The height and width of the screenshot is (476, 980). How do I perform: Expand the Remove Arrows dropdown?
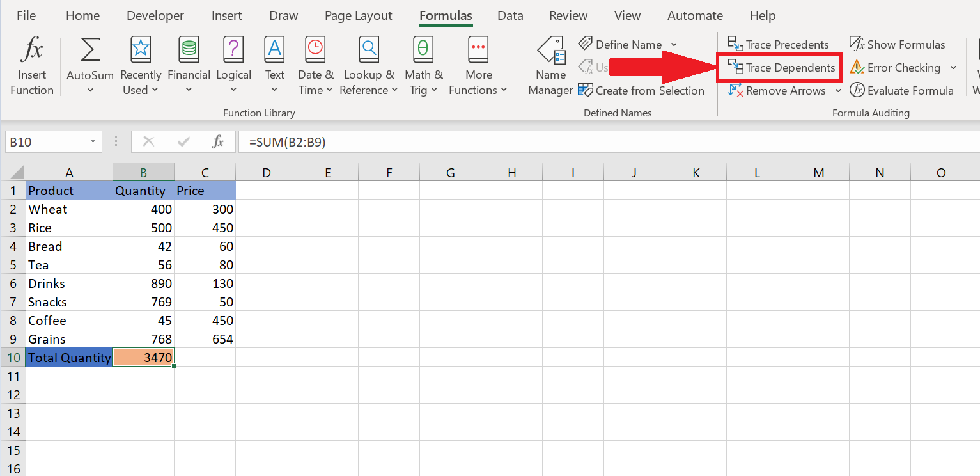838,90
